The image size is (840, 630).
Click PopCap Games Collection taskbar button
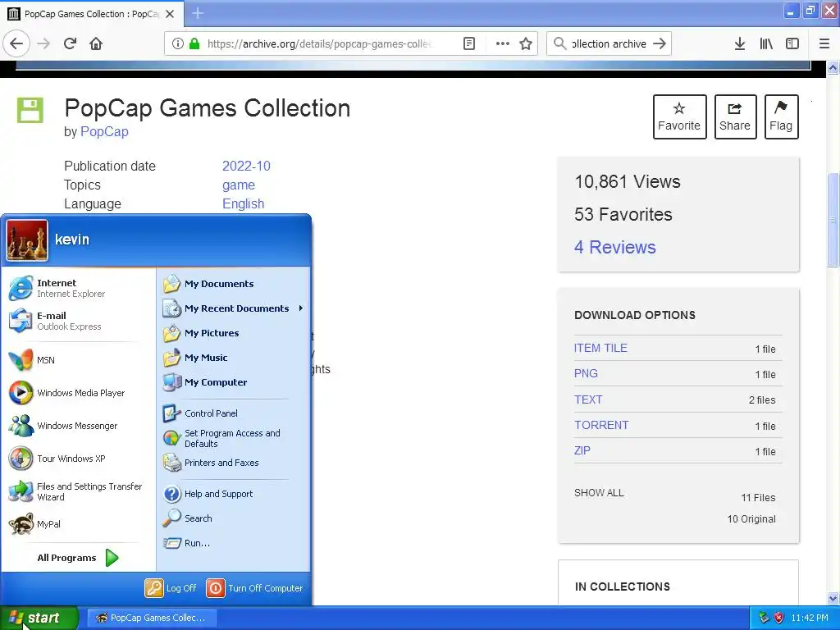151,619
